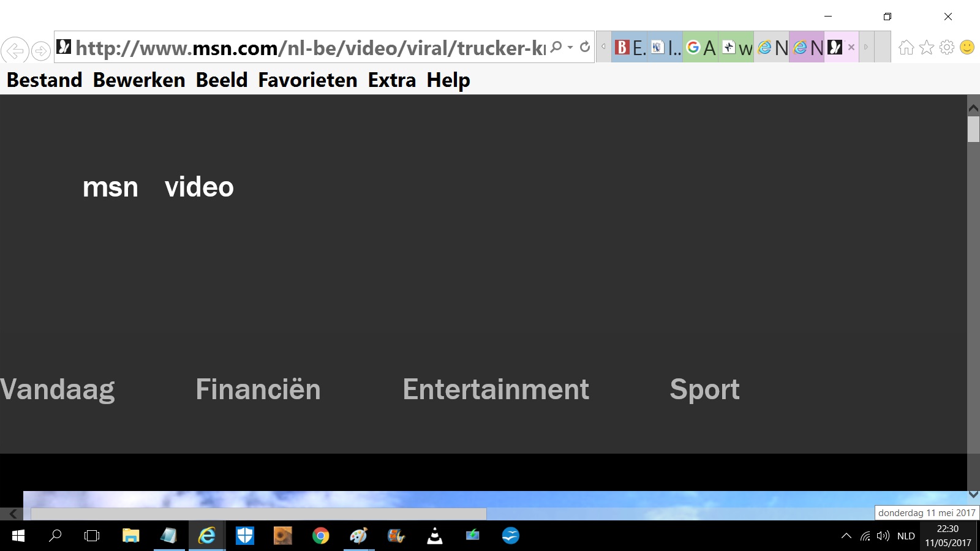Go to the home page via house icon

tap(907, 47)
